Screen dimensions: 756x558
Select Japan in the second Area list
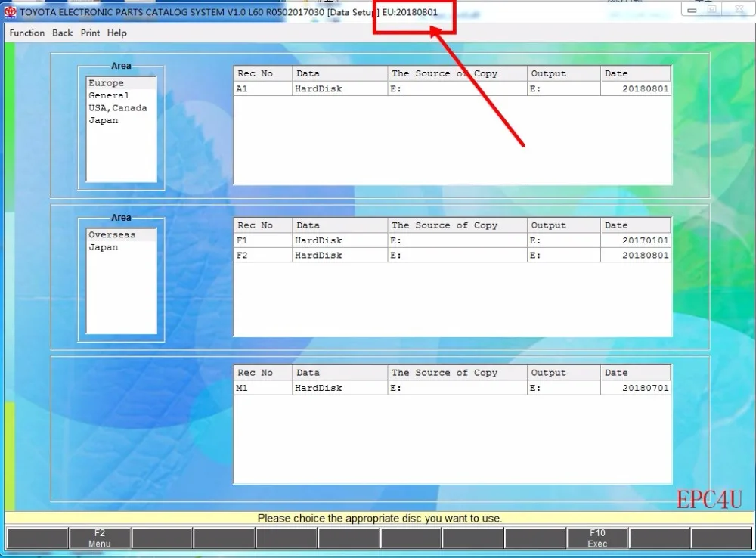tap(121, 247)
